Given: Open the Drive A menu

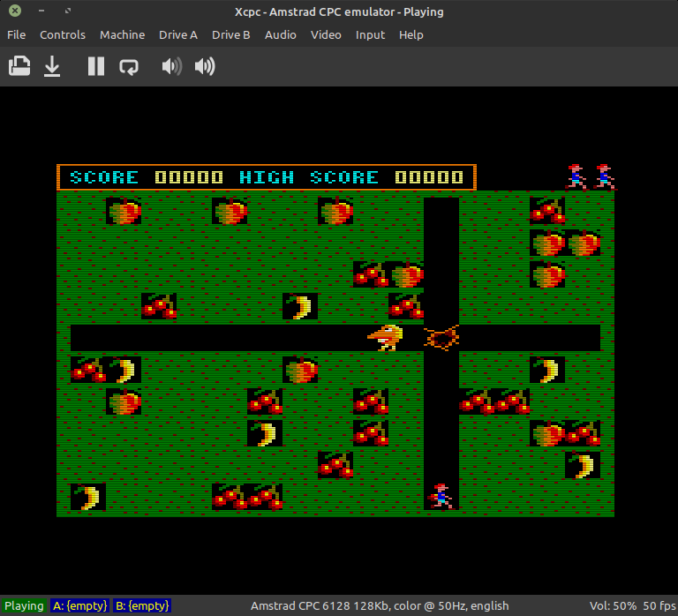Looking at the screenshot, I should (x=178, y=35).
